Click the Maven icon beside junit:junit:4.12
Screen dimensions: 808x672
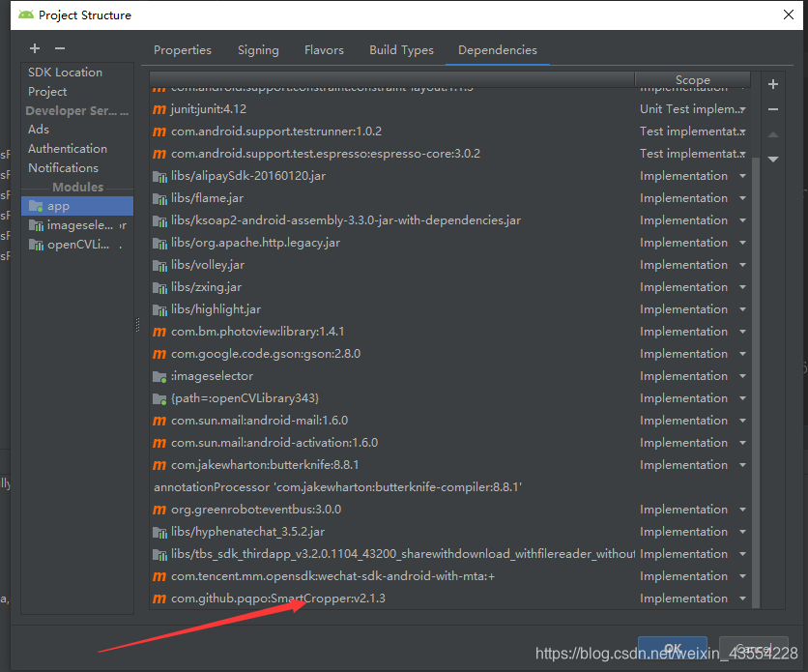pyautogui.click(x=159, y=110)
